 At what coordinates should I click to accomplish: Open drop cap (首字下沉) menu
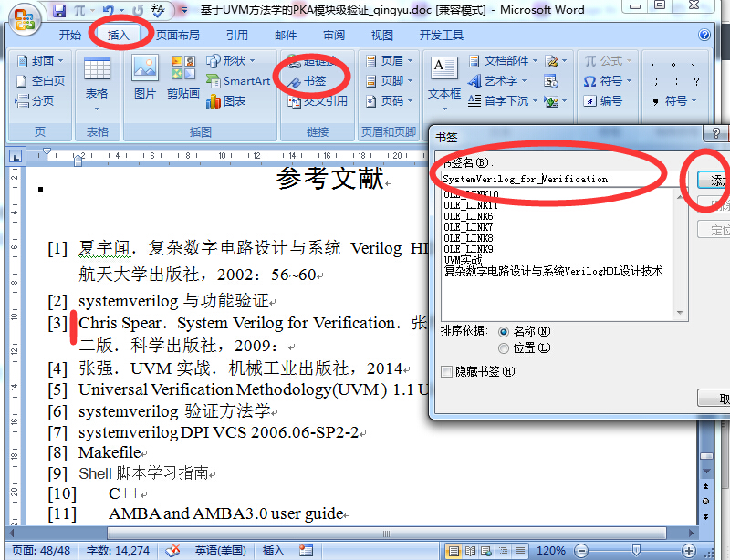pyautogui.click(x=503, y=100)
